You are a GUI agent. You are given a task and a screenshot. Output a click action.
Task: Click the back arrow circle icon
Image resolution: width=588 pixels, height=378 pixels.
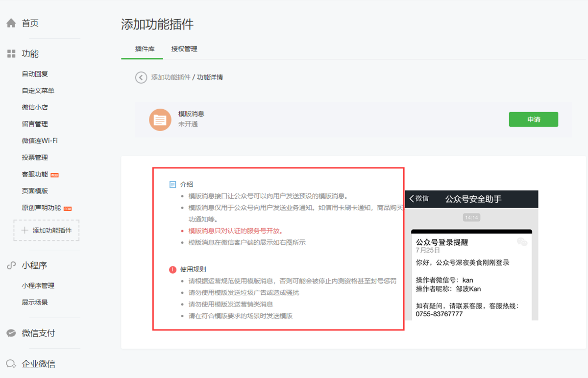(x=141, y=77)
